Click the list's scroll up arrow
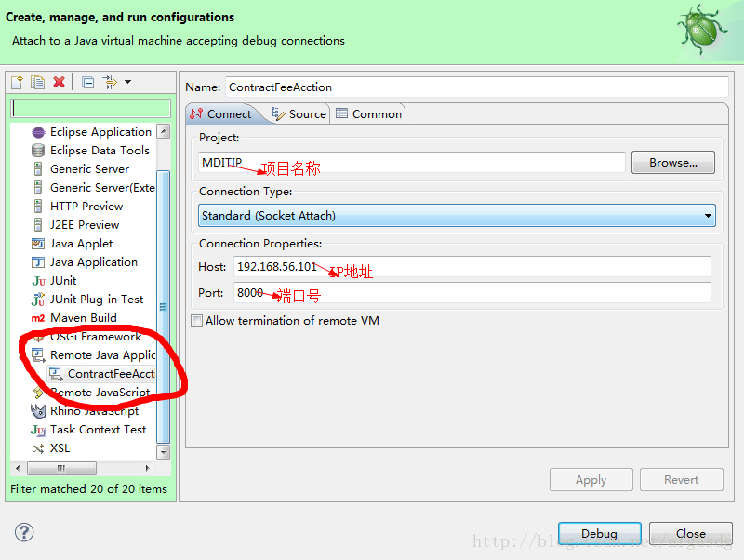This screenshot has height=560, width=744. coord(164,131)
